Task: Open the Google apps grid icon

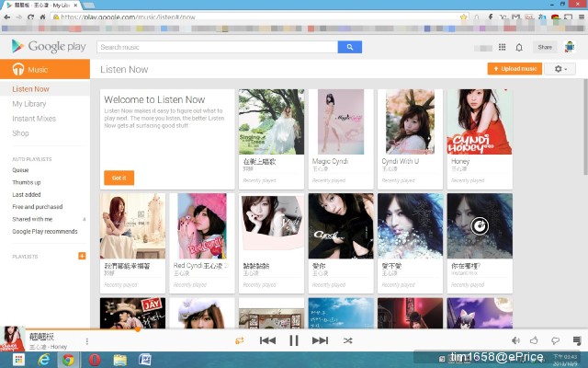Action: click(503, 47)
